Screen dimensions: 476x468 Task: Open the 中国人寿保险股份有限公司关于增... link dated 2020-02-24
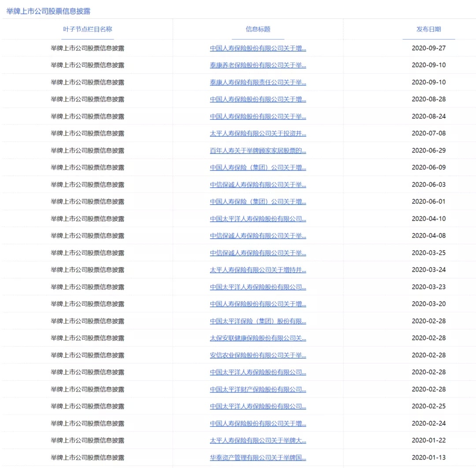click(x=258, y=423)
